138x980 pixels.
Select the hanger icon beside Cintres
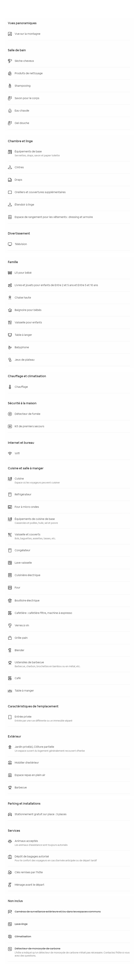coord(10,167)
